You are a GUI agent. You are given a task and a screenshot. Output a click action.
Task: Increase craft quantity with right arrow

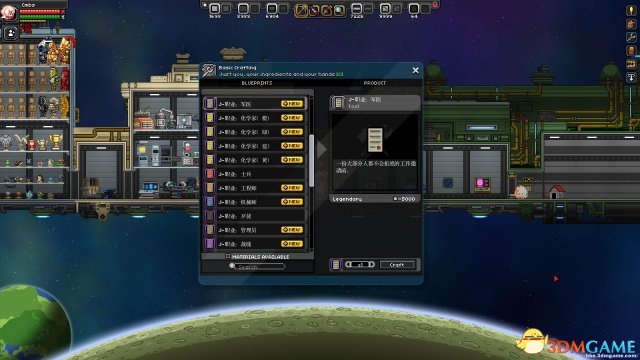coord(371,264)
